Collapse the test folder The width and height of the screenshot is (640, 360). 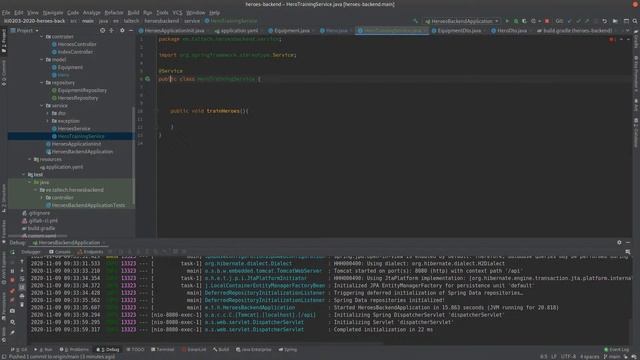click(24, 174)
